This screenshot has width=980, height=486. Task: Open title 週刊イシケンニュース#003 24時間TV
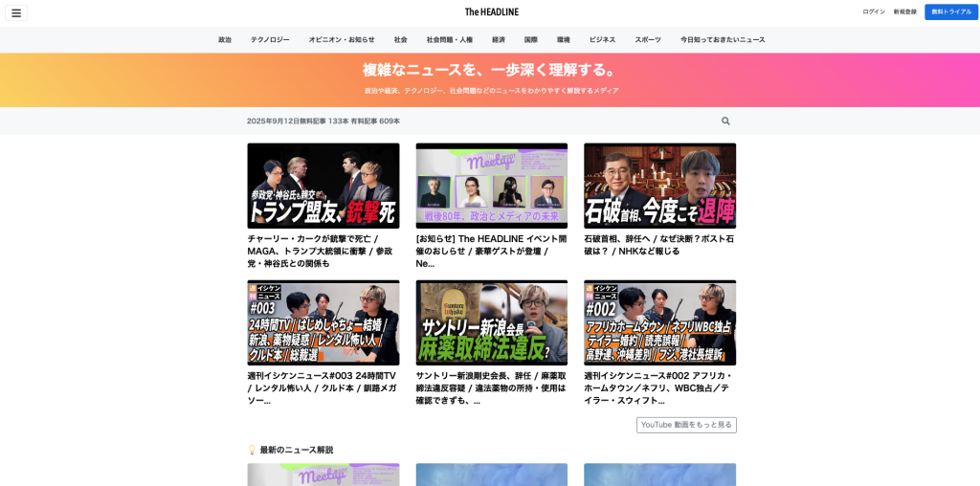tap(322, 387)
